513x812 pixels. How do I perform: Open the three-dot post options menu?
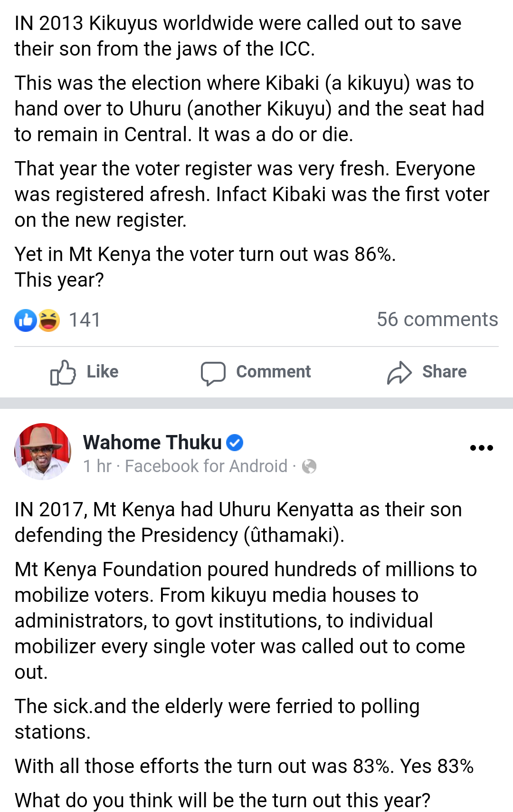click(x=481, y=447)
